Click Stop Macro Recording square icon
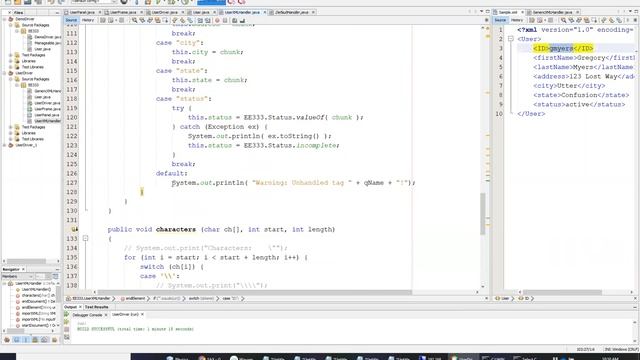 [224, 20]
